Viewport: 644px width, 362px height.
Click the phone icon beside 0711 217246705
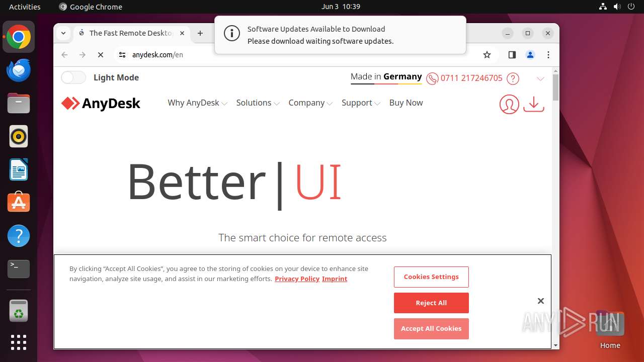pos(432,78)
